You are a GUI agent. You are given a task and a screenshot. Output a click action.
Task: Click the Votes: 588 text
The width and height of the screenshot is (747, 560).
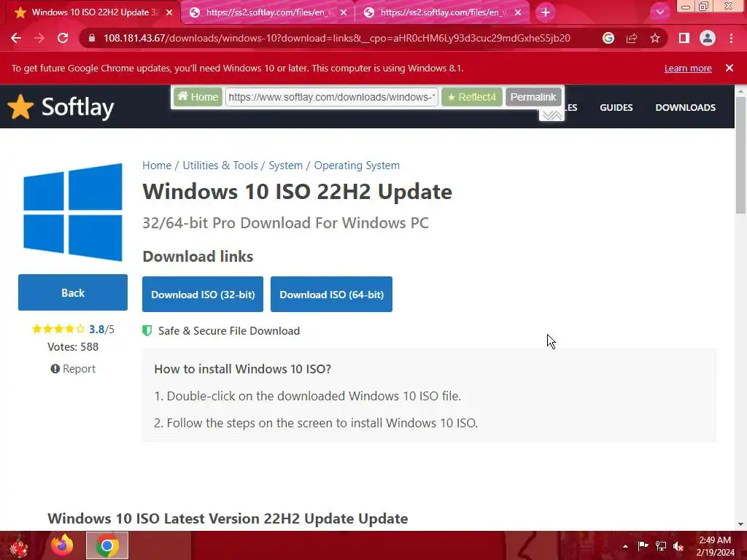pyautogui.click(x=73, y=346)
